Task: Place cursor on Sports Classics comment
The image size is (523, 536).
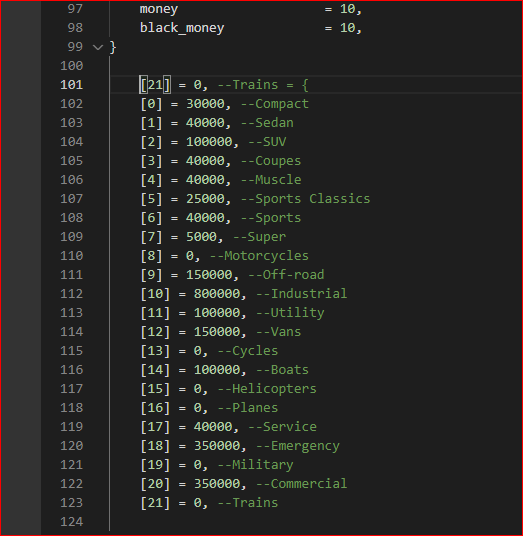Action: coord(306,199)
